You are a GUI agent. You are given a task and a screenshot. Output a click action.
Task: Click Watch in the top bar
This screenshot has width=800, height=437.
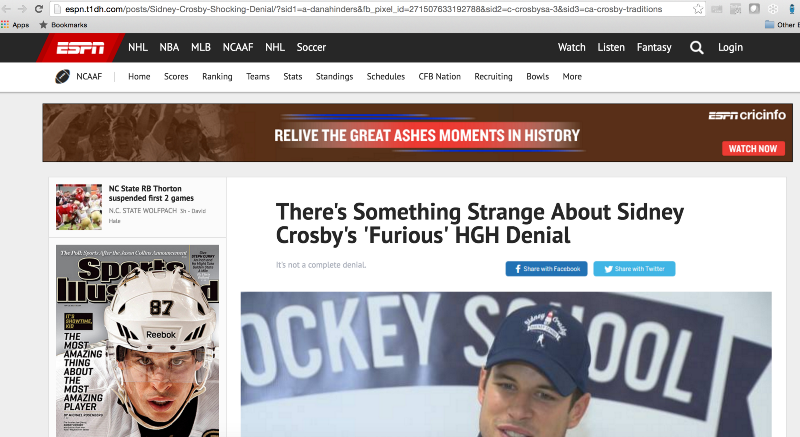(x=571, y=47)
